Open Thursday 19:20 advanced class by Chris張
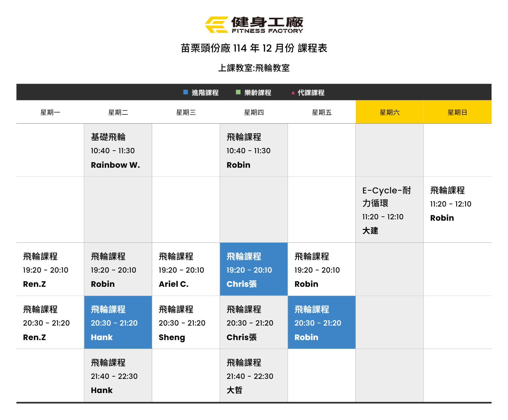Image resolution: width=508 pixels, height=420 pixels. (x=254, y=270)
